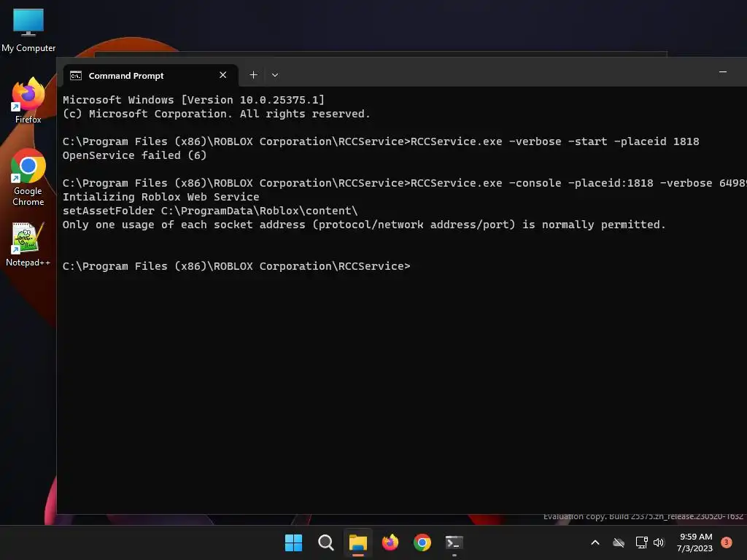Viewport: 747px width, 560px height.
Task: Open taskbar Search
Action: [x=326, y=542]
